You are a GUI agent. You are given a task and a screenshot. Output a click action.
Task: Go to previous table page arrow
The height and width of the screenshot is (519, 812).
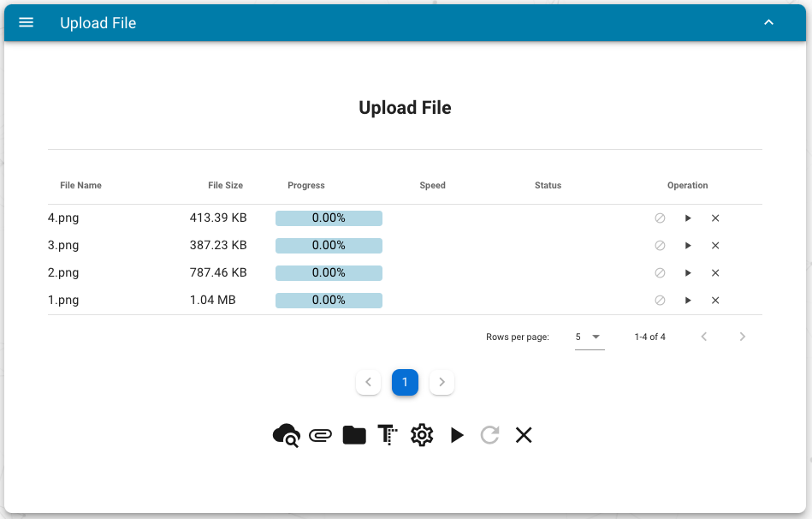pyautogui.click(x=704, y=337)
